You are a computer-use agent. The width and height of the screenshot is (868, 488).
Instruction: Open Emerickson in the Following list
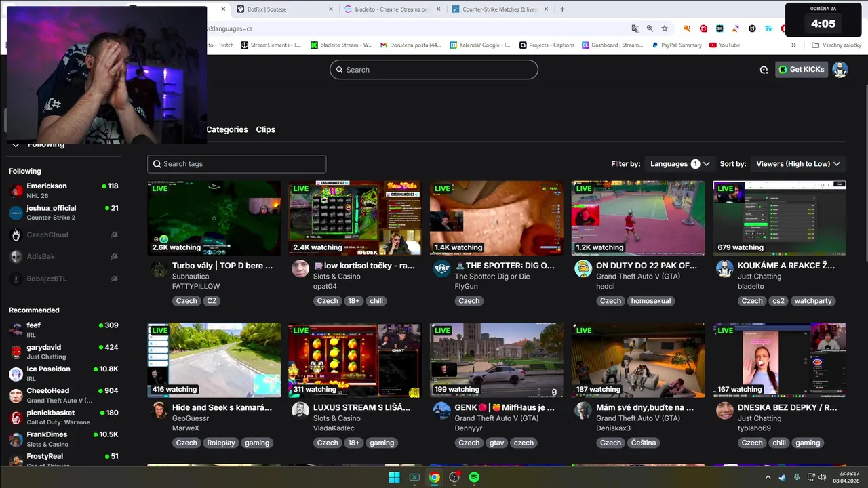pyautogui.click(x=64, y=190)
